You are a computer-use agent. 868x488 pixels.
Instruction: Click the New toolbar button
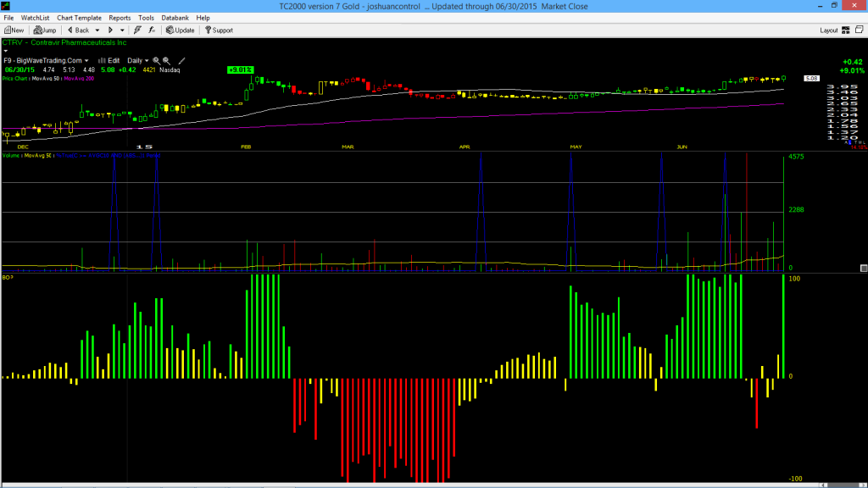point(14,30)
